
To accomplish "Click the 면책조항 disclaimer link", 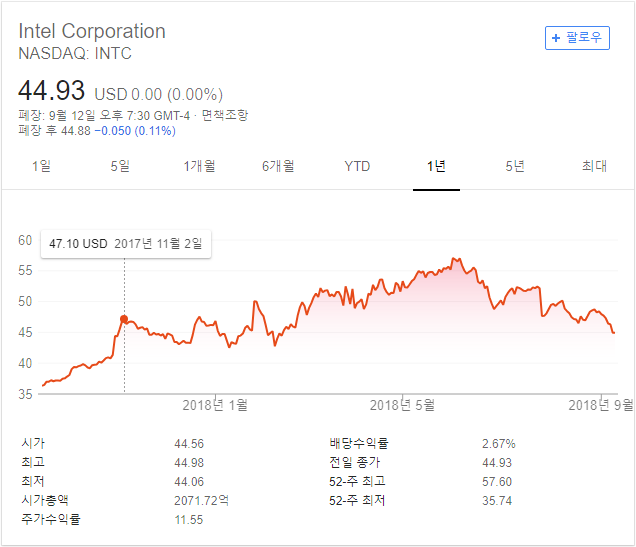I will [x=225, y=116].
